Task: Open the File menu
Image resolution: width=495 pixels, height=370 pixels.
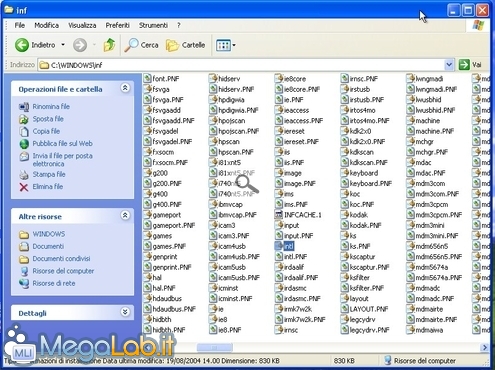Action: click(x=20, y=25)
